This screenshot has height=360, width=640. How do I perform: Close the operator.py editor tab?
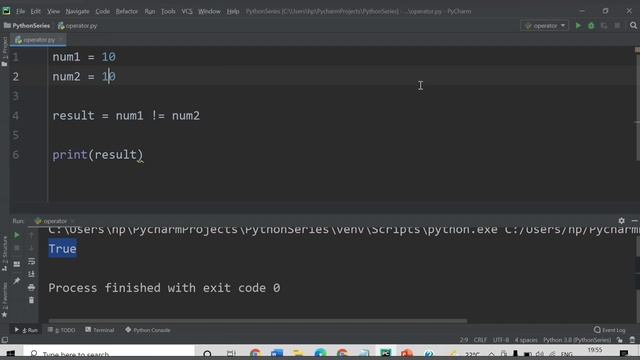point(60,40)
